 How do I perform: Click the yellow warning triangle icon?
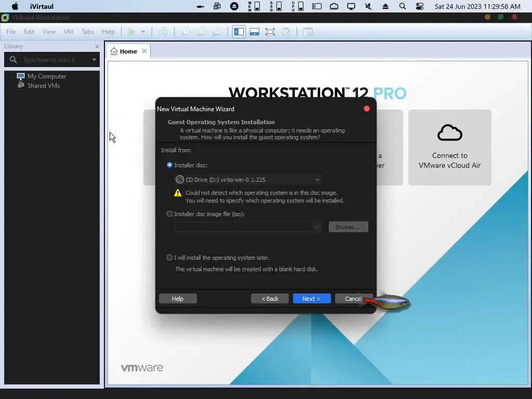(x=178, y=193)
